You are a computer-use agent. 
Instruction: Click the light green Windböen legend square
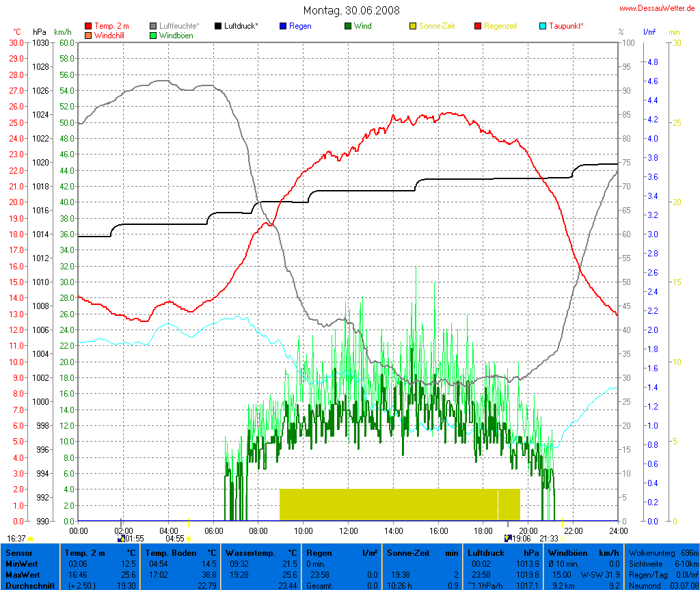(x=154, y=35)
